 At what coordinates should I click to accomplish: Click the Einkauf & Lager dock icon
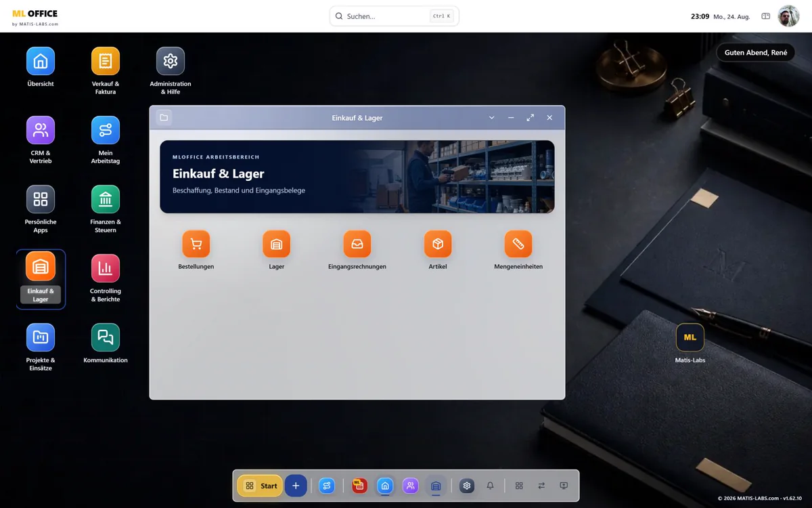436,486
